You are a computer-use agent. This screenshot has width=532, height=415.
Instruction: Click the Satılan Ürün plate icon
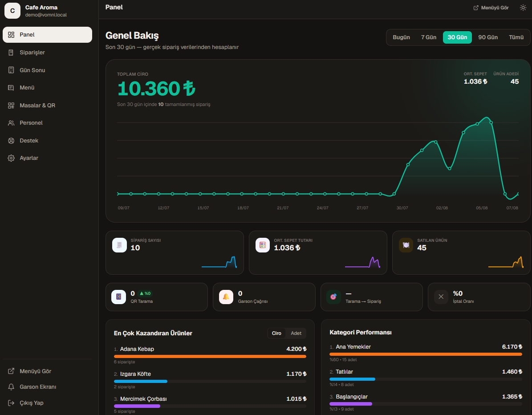click(x=406, y=245)
